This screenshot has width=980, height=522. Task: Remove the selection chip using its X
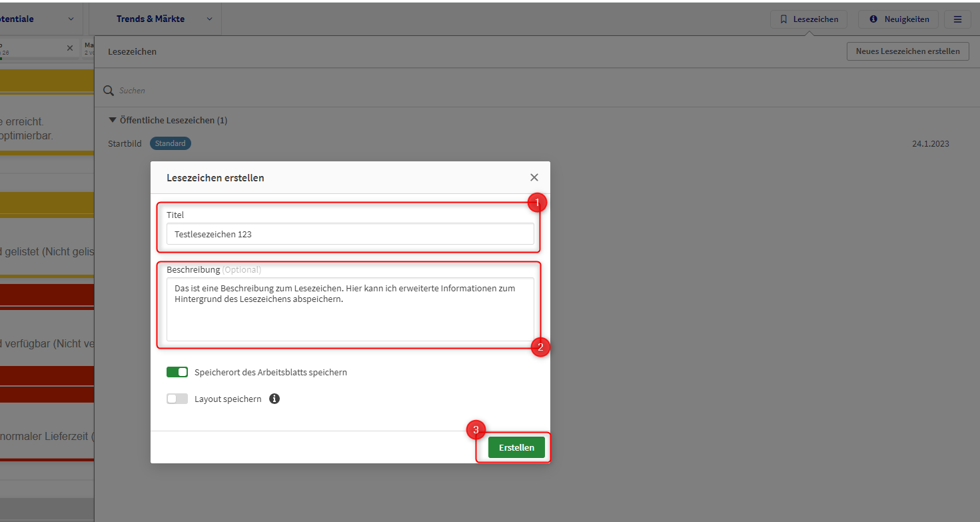point(70,48)
